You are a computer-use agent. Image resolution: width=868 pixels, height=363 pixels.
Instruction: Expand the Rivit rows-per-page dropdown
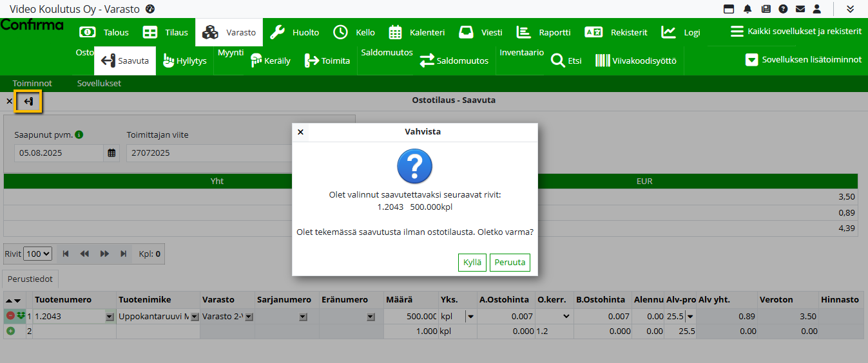(x=37, y=254)
